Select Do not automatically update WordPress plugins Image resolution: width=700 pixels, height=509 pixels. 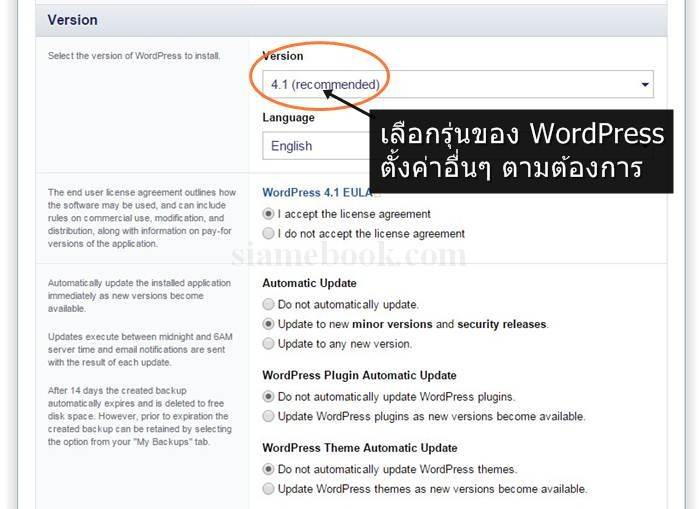268,396
